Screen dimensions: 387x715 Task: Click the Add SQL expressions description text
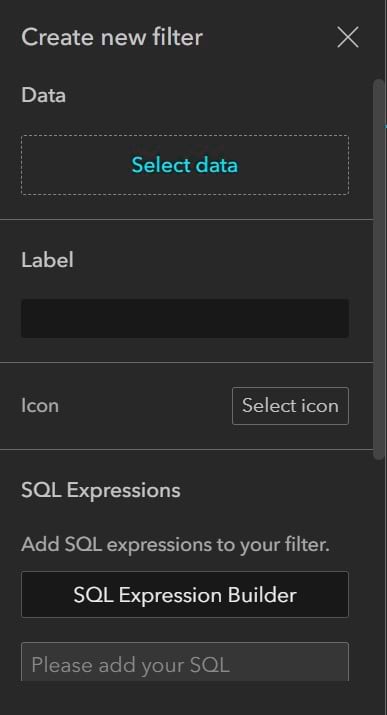pos(175,544)
